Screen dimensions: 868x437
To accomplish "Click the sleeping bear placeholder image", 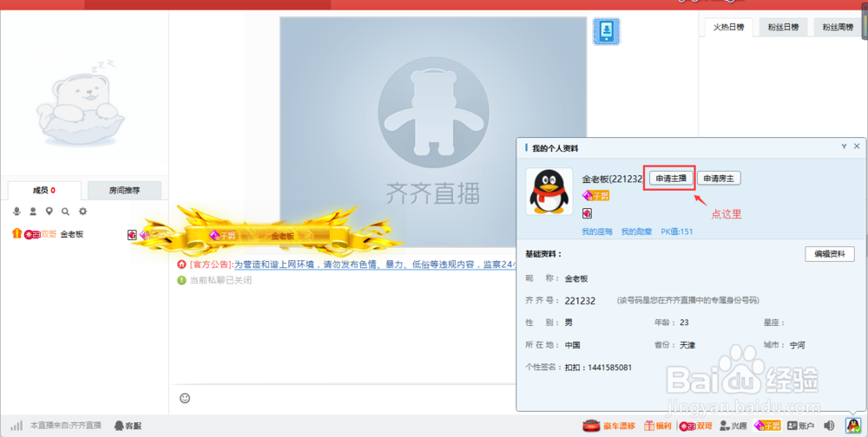I will (x=81, y=101).
